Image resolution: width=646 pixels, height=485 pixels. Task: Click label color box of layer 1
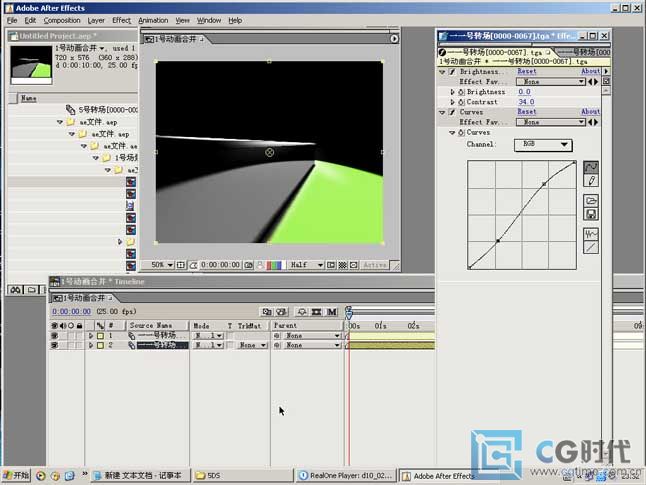(101, 335)
